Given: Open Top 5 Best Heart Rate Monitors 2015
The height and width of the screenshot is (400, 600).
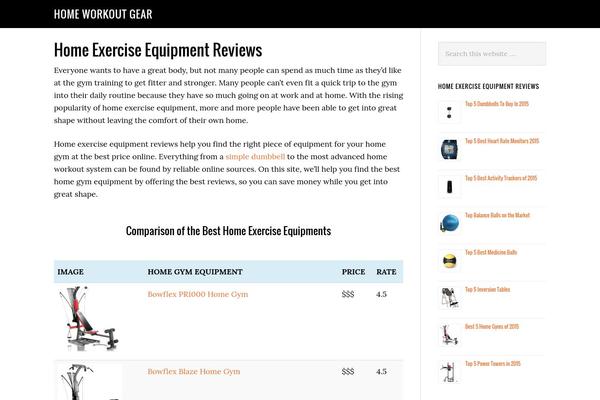Looking at the screenshot, I should tap(502, 141).
